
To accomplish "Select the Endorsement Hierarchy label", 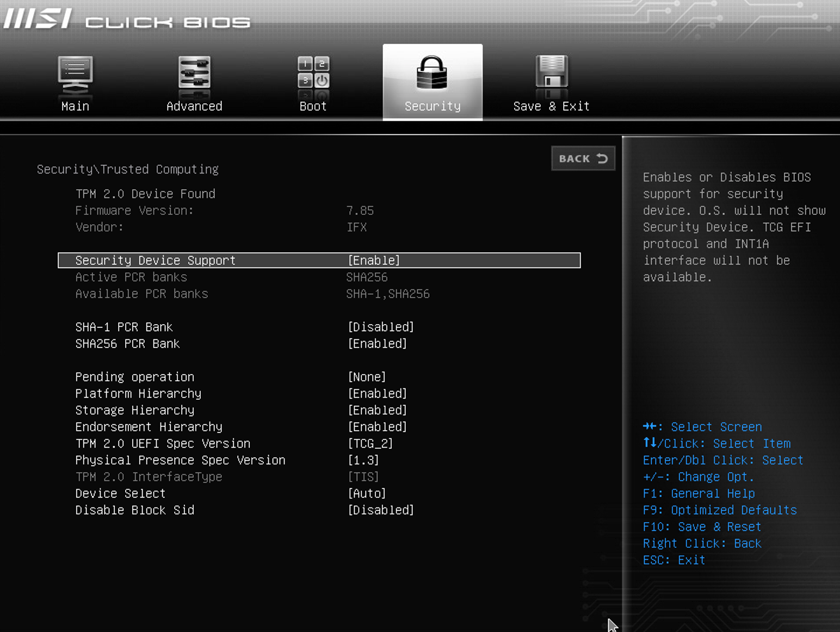I will (149, 427).
